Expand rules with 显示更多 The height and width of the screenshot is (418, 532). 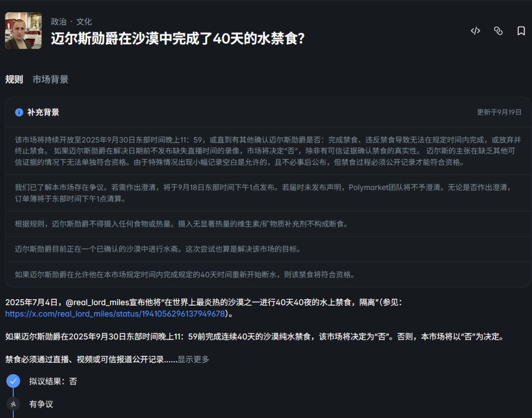194,359
